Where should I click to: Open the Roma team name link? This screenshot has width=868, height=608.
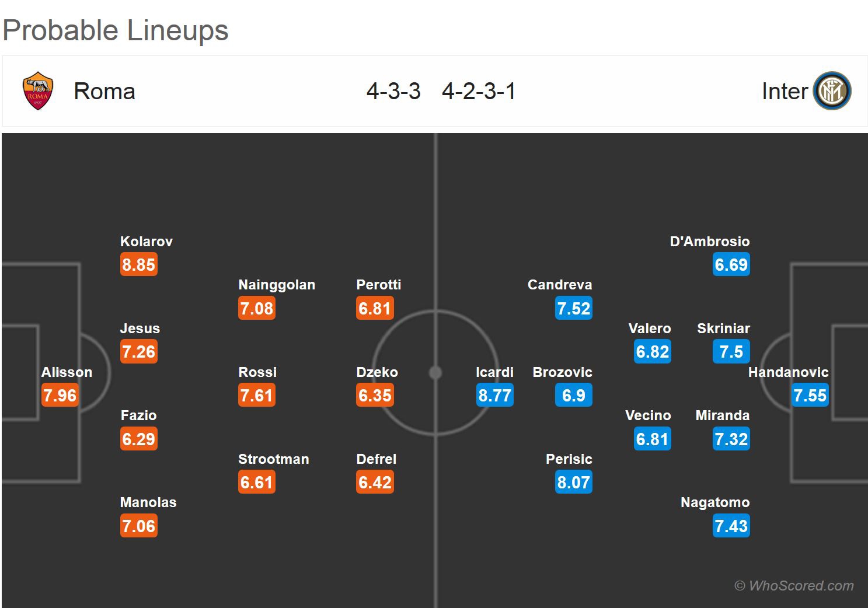pos(104,92)
